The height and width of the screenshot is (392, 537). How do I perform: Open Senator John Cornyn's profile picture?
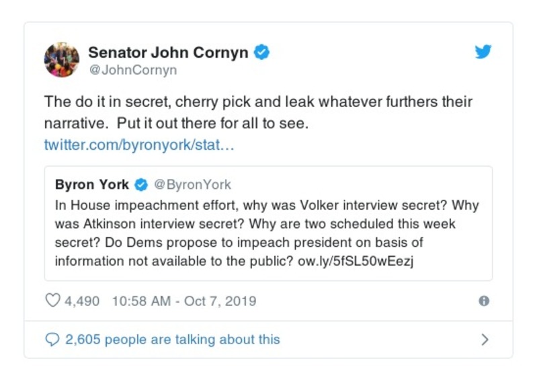62,59
